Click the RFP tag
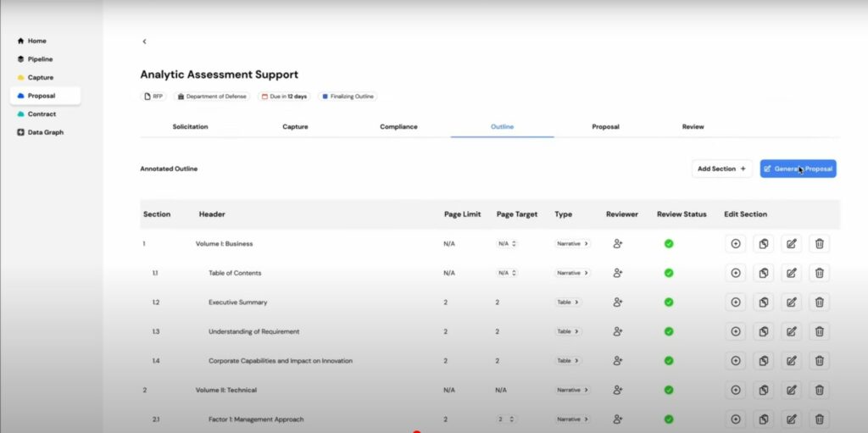 153,97
